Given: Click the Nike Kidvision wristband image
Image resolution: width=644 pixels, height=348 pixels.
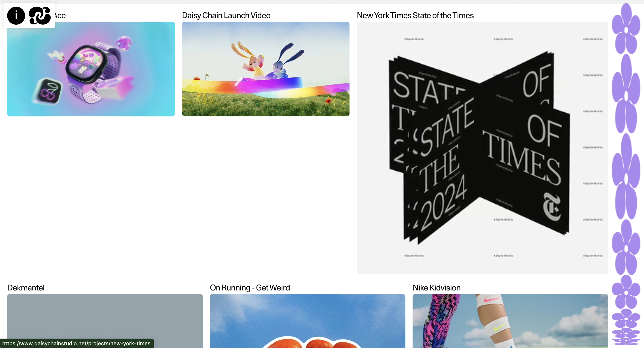Looking at the screenshot, I should tap(510, 321).
